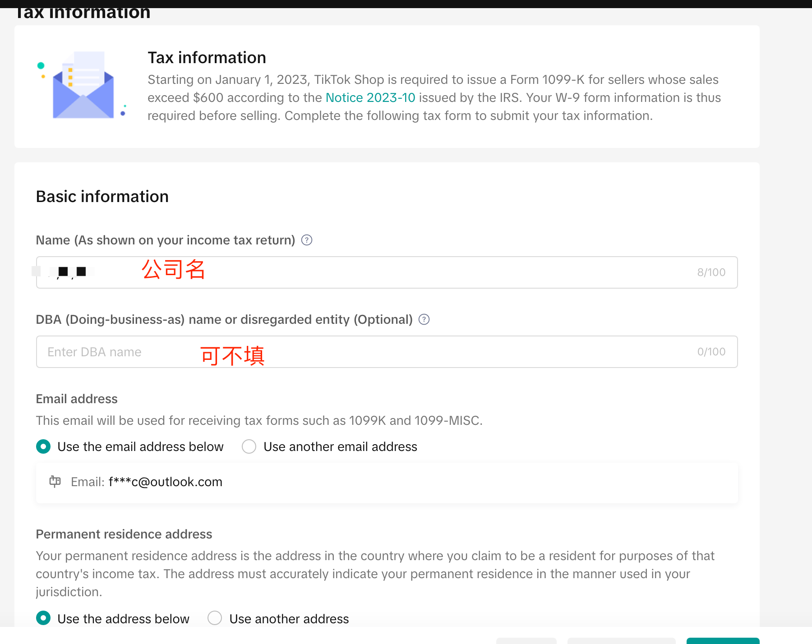Click the help icon beside the Name label
Image resolution: width=812 pixels, height=644 pixels.
307,240
